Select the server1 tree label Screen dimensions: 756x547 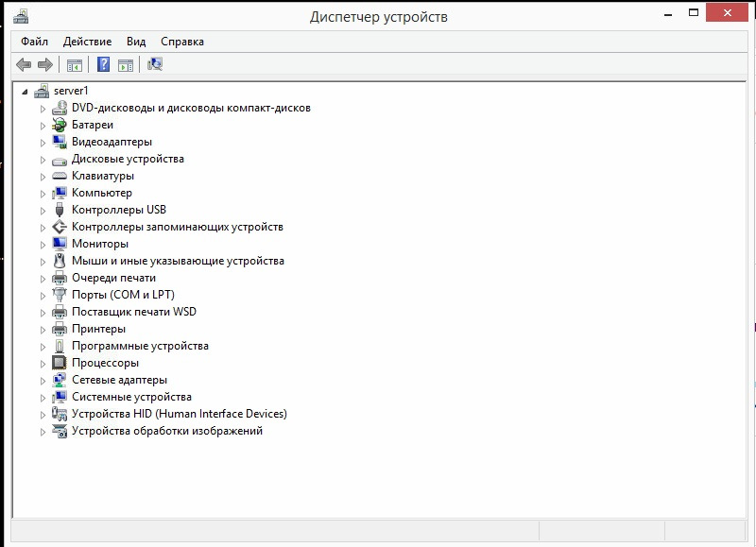(x=71, y=91)
